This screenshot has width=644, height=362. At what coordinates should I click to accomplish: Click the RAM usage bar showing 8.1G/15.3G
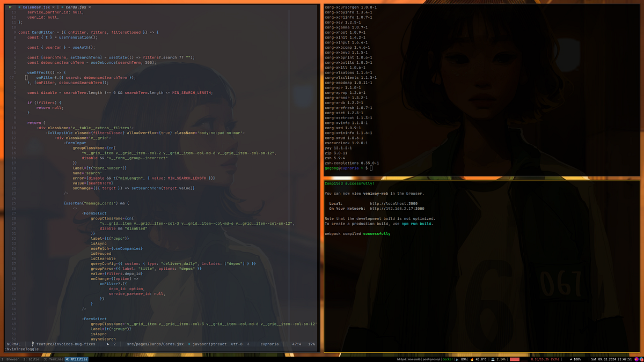click(x=515, y=358)
